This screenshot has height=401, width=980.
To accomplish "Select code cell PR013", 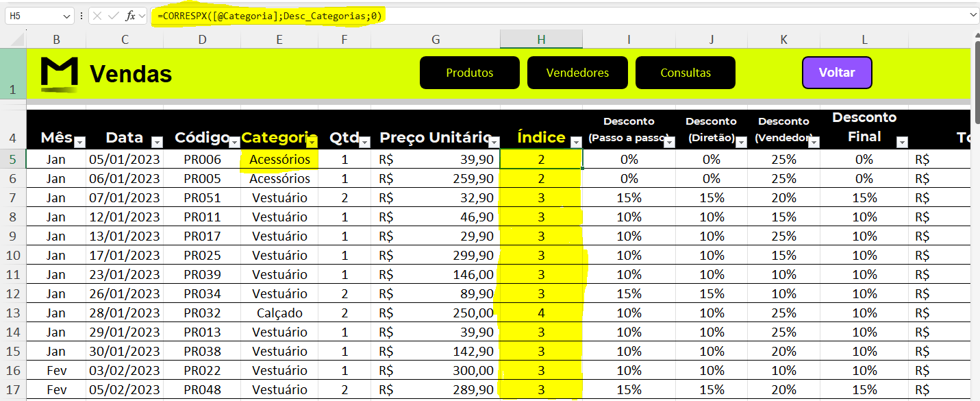I will (x=202, y=332).
